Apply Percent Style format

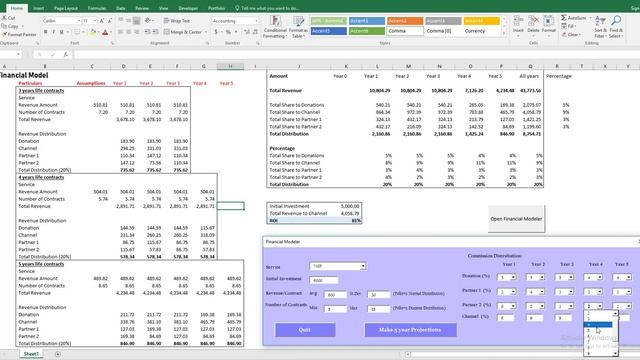tap(228, 32)
